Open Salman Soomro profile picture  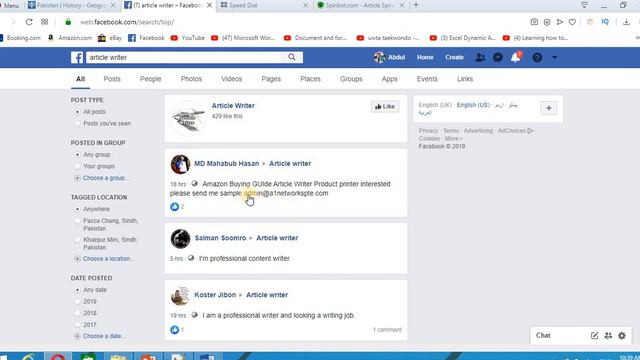[x=180, y=239]
